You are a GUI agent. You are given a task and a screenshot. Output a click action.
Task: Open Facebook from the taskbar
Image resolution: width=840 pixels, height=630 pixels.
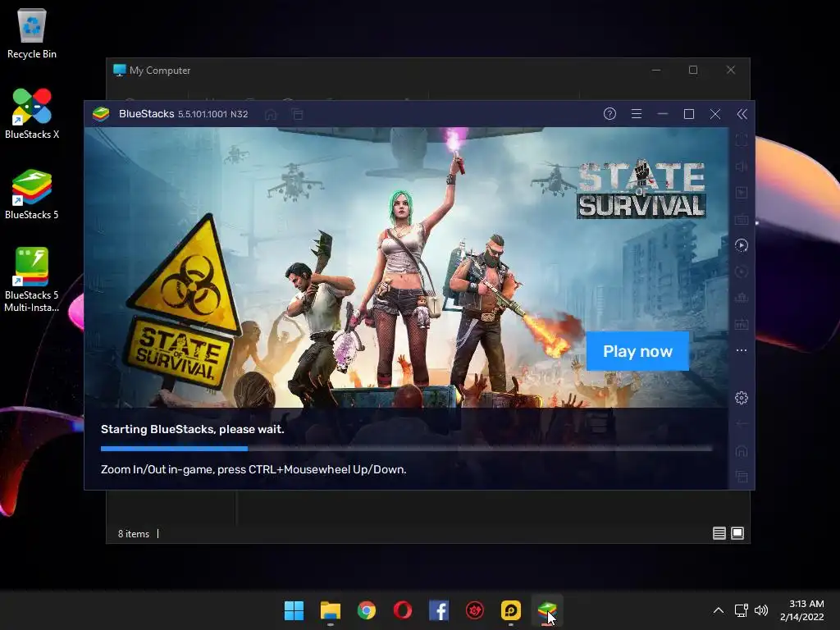point(439,610)
